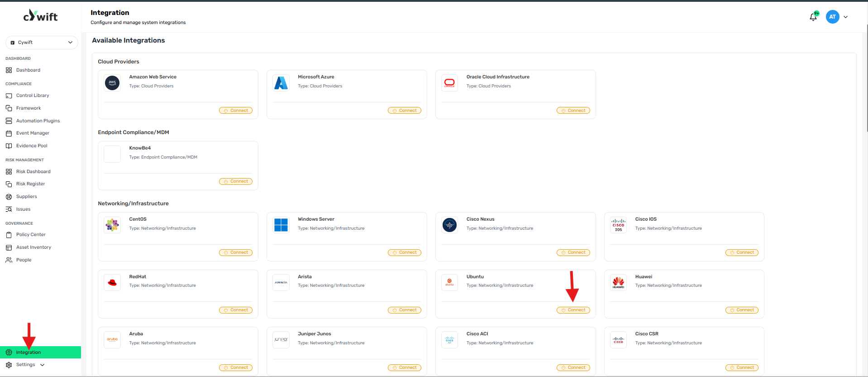Click the RedHat logo icon
Viewport: 868px width, 377px height.
[x=112, y=282]
